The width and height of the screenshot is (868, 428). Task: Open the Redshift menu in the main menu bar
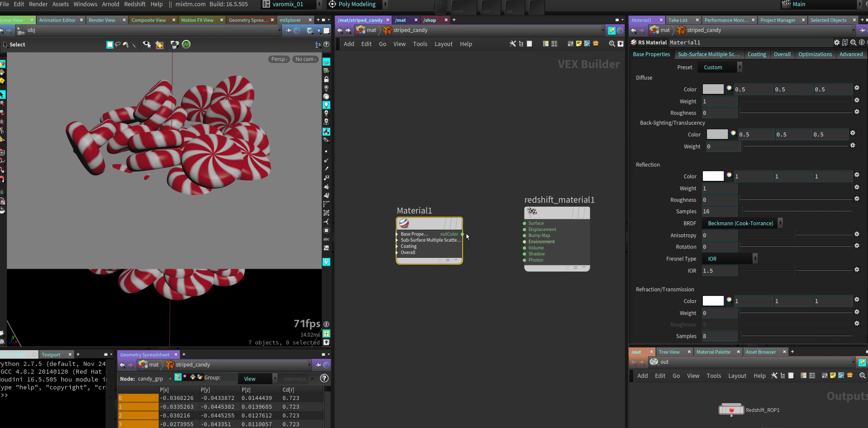pyautogui.click(x=135, y=4)
